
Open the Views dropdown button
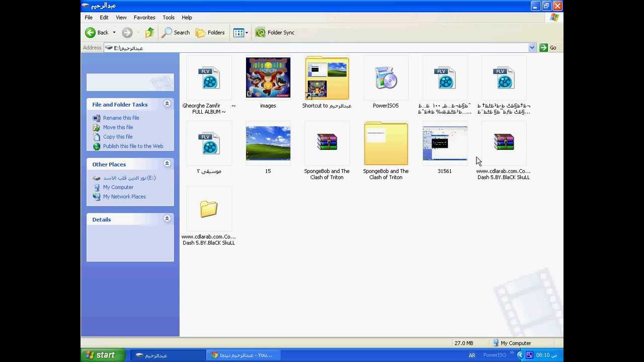[240, 33]
